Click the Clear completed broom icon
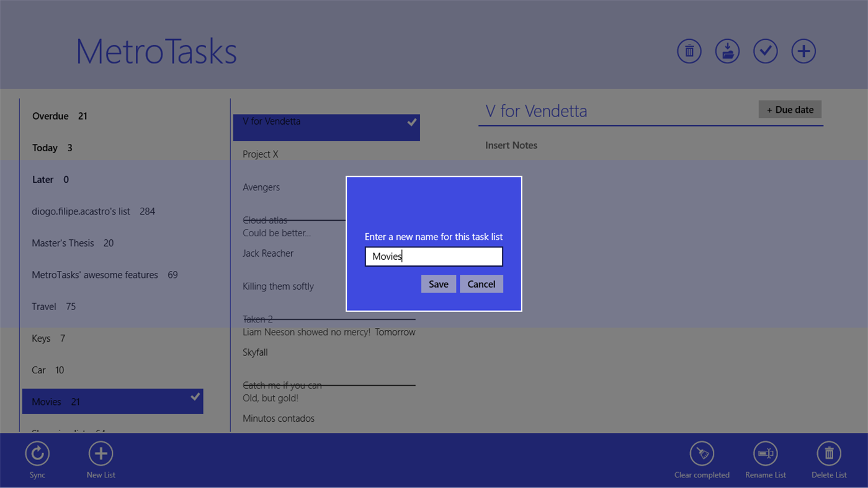The image size is (868, 488). tap(702, 453)
